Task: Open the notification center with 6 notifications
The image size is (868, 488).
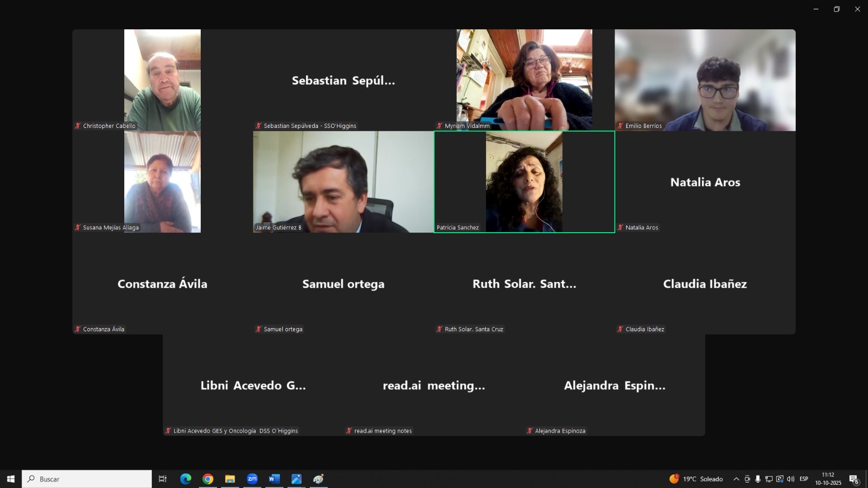Action: pos(853,479)
